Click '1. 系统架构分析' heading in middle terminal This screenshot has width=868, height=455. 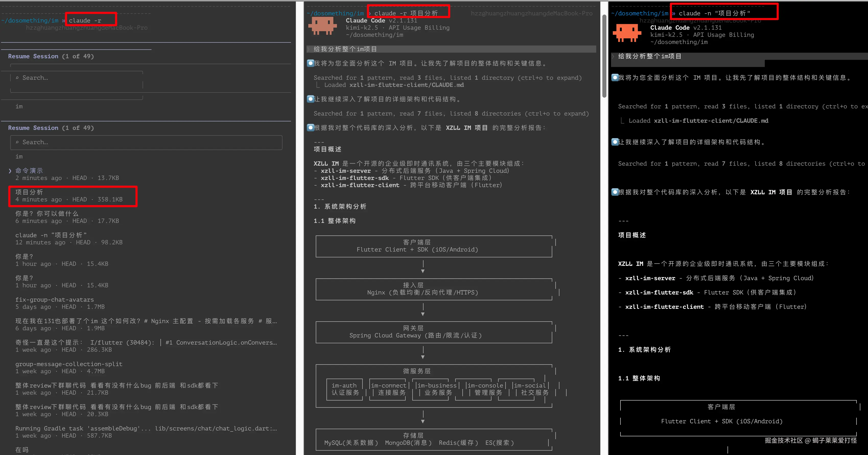340,207
